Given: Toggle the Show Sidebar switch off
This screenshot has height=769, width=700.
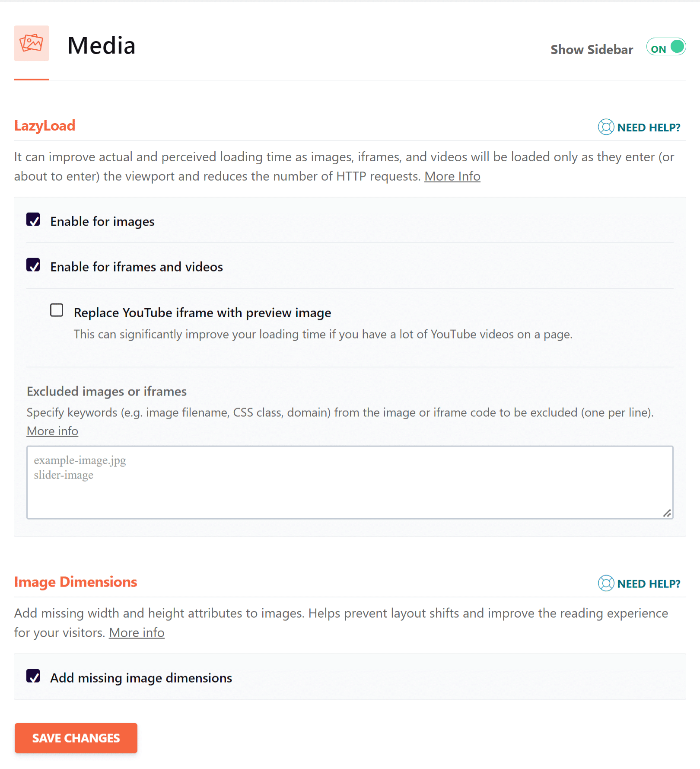Looking at the screenshot, I should click(x=665, y=48).
